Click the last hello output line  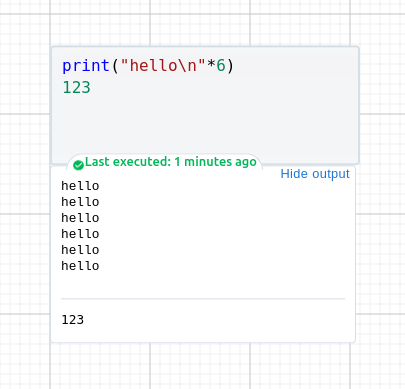(80, 266)
